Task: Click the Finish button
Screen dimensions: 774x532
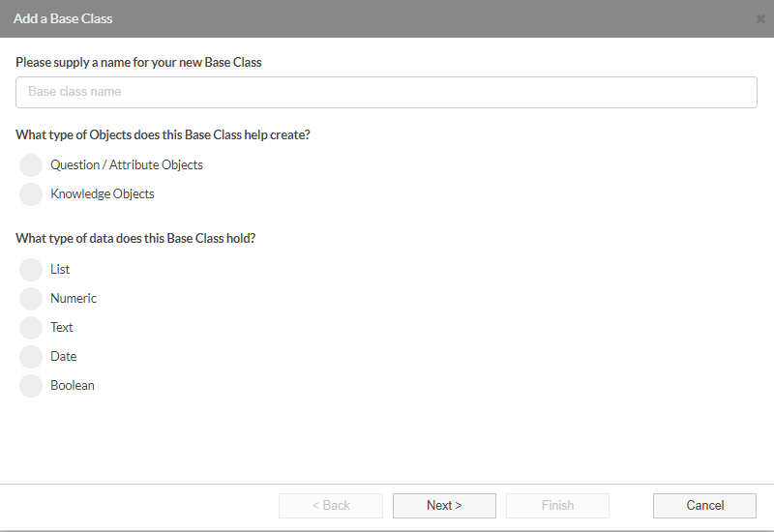Action: click(x=558, y=506)
